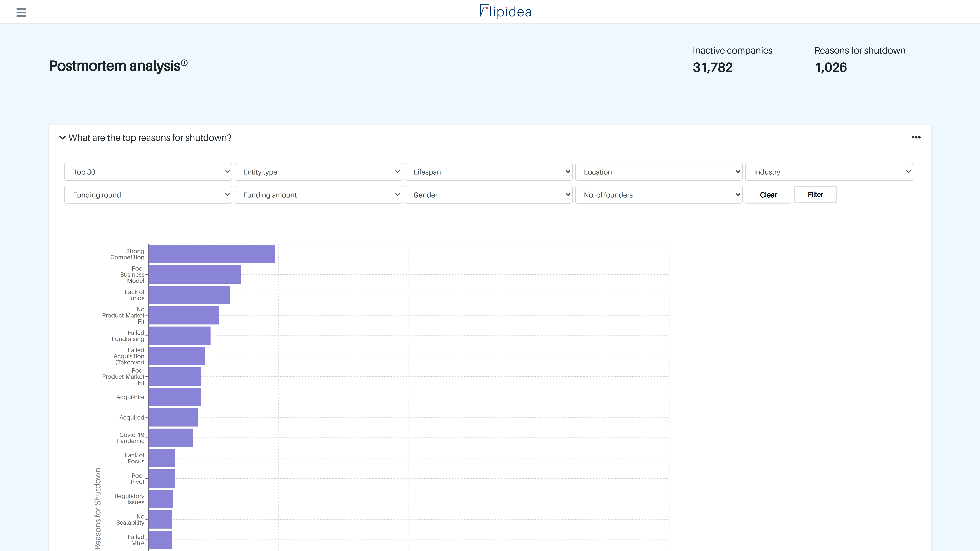Click the 'Acqui-hire' axis label
Image resolution: width=980 pixels, height=551 pixels.
point(130,397)
